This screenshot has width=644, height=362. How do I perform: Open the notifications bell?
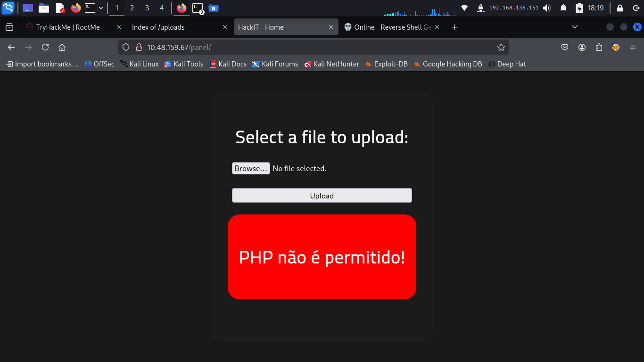click(x=563, y=8)
